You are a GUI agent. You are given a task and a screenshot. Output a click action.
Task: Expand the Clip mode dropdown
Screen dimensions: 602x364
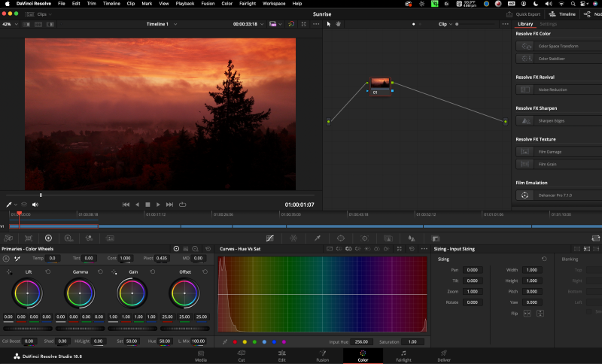click(447, 24)
